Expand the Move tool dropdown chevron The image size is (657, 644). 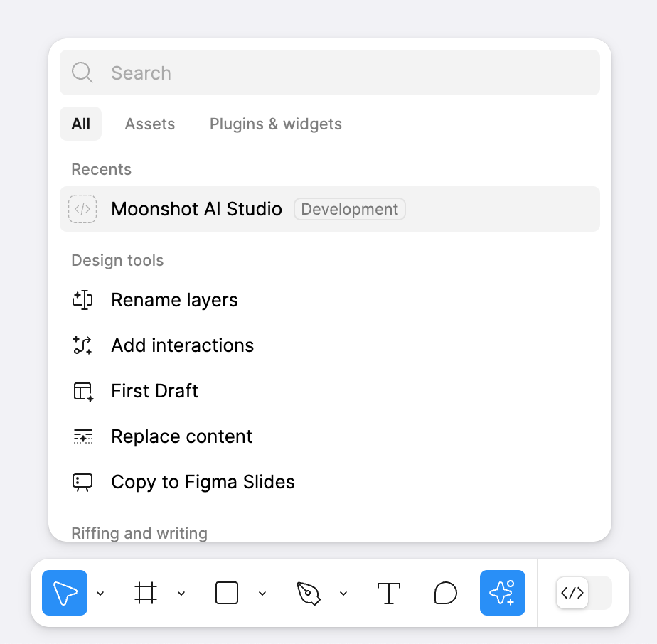pos(100,593)
